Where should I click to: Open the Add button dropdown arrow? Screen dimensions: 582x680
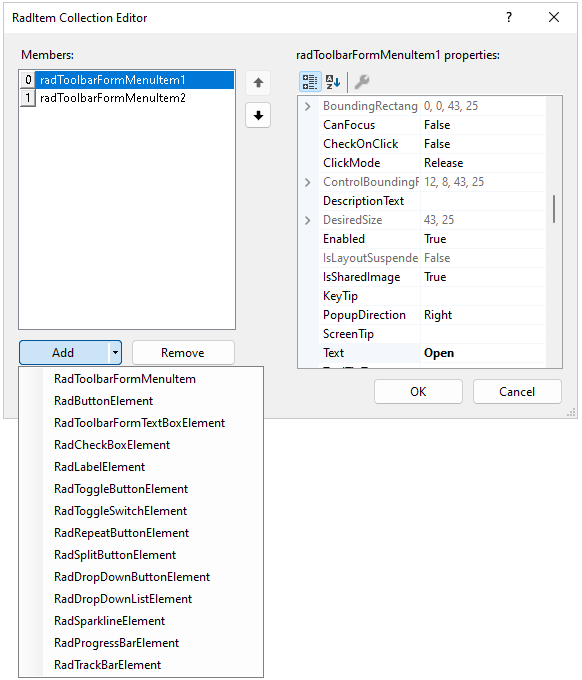pos(115,353)
